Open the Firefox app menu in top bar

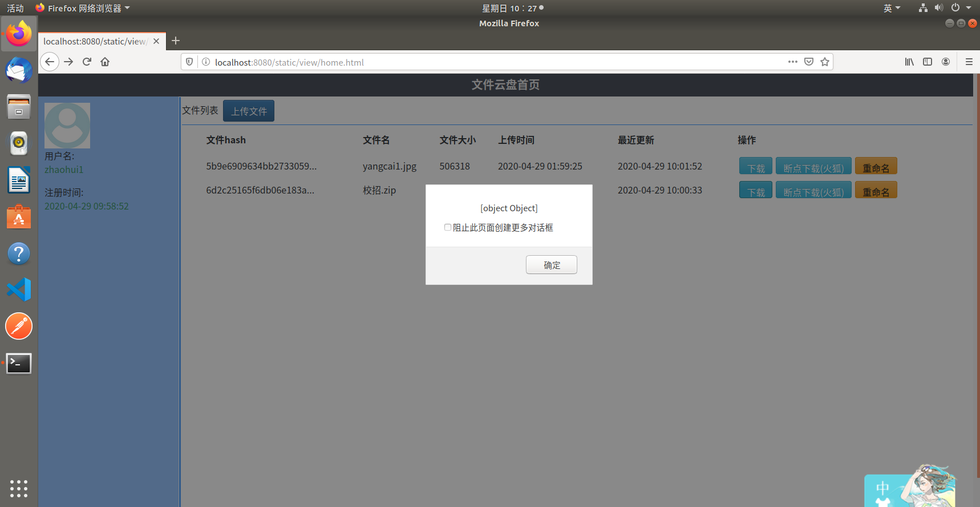83,8
